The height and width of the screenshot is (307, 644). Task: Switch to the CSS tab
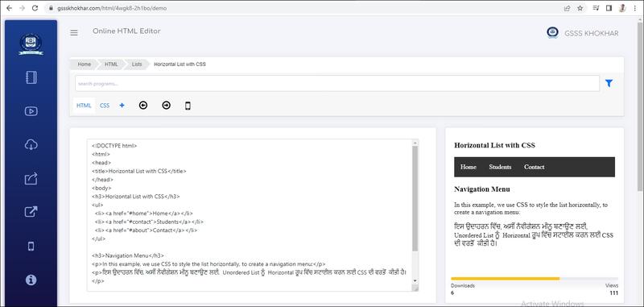click(105, 106)
